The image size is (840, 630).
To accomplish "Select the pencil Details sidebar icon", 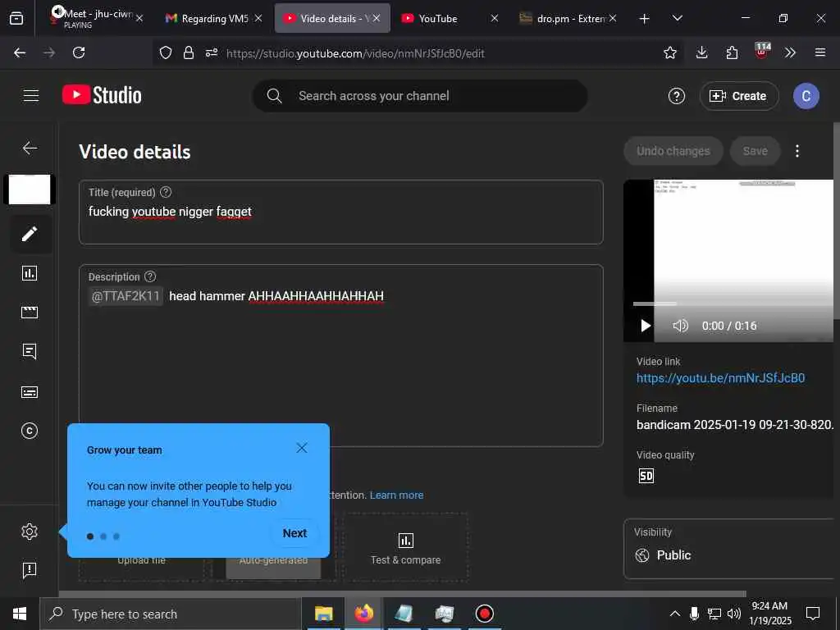I will 30,234.
